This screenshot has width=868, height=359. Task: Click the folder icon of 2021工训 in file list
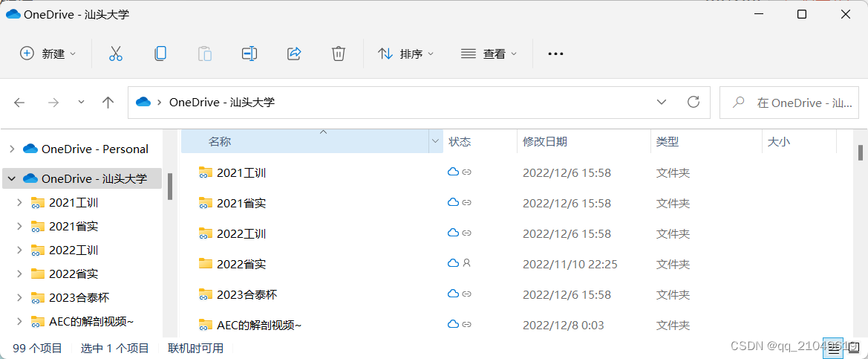point(206,173)
